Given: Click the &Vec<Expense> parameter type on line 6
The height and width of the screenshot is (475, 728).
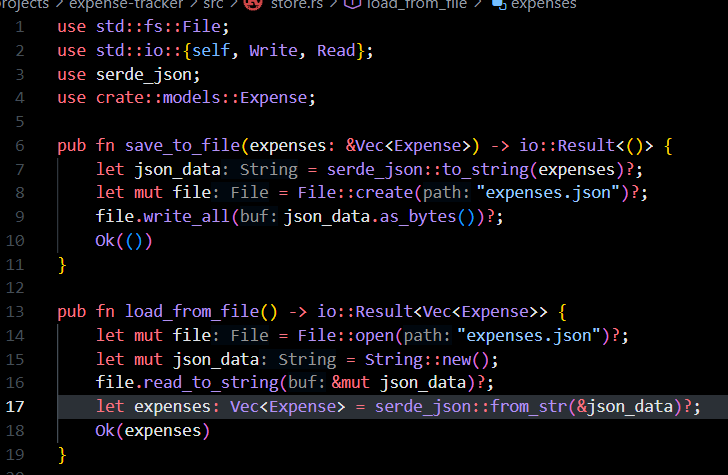Looking at the screenshot, I should pos(408,146).
